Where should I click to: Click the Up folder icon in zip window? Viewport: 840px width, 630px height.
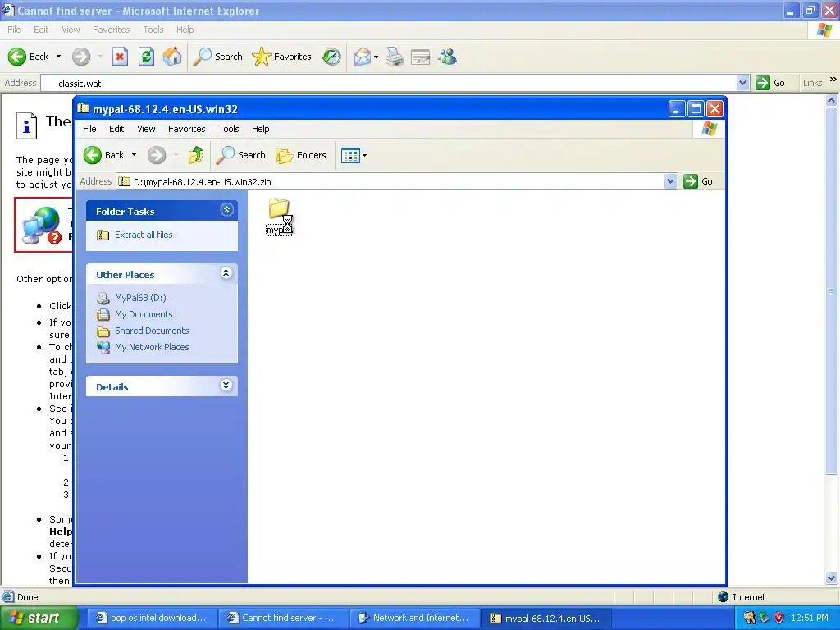pos(195,155)
